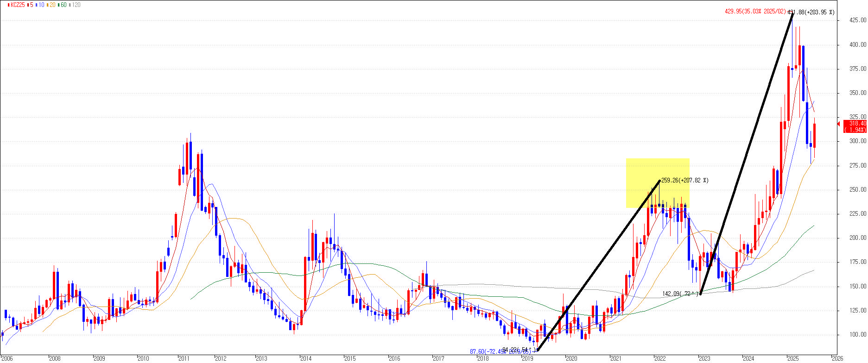The image size is (868, 363).
Task: Click the 2025 year marker on time axis
Action: (x=792, y=358)
